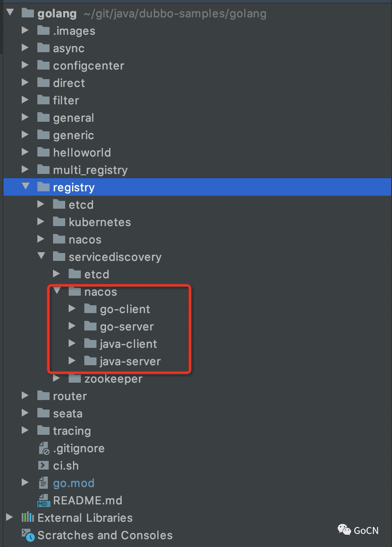Screen dimensions: 392x547
Task: Collapse the registry folder
Action: (x=25, y=187)
